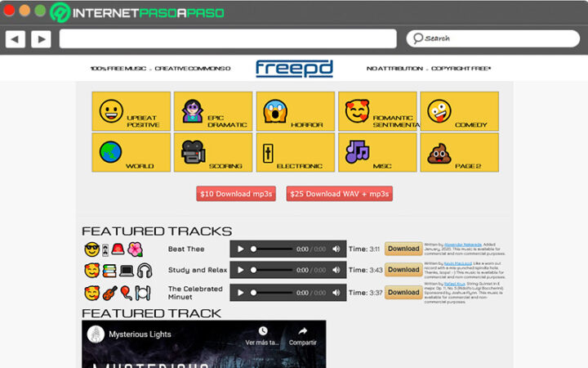Viewport: 588px width, 368px height.
Task: Open the Scoring category tile
Action: click(213, 152)
